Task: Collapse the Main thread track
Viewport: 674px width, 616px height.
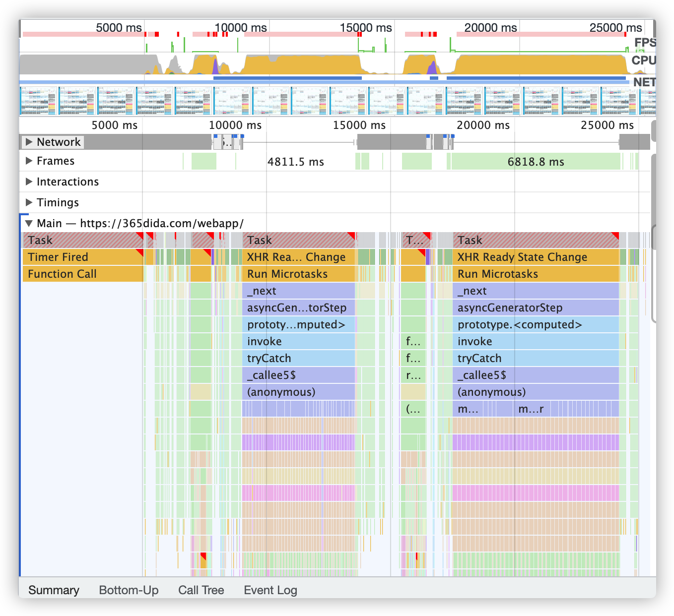Action: click(29, 223)
